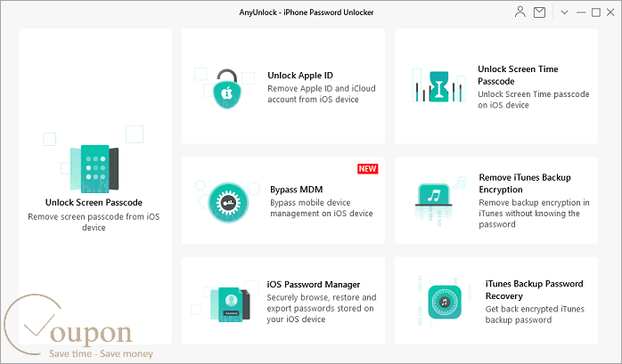The image size is (622, 364).
Task: Click 'Remove screen passcode from iOS device' text
Action: pos(94,222)
